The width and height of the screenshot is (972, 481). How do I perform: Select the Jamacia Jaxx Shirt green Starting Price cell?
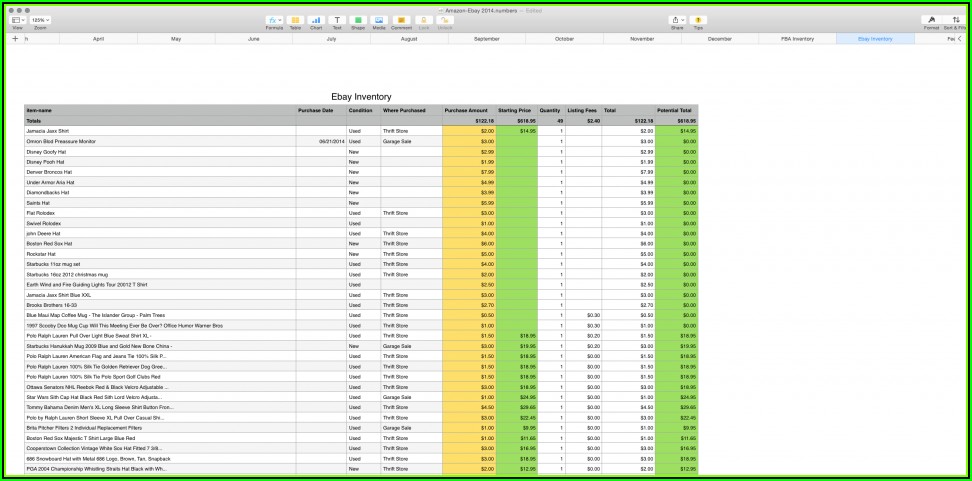pos(517,131)
